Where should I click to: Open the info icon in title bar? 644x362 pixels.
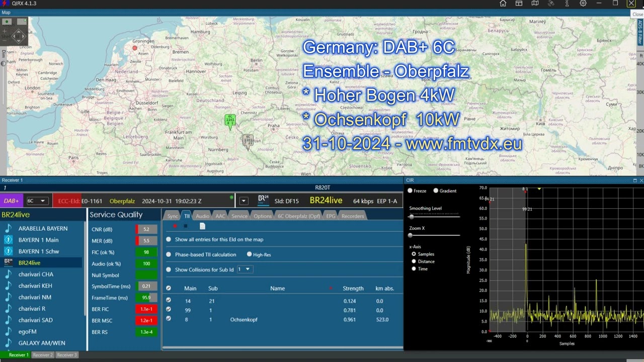[567, 4]
